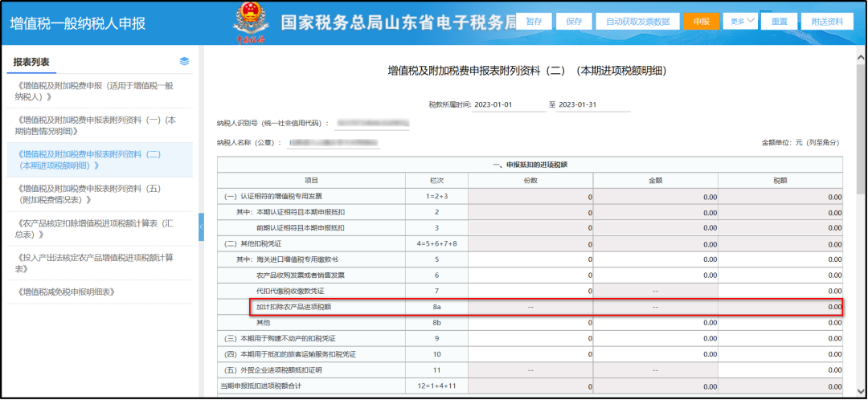The width and height of the screenshot is (868, 400).
Task: Click the 金额单位:元(列至角分) note
Action: pyautogui.click(x=801, y=142)
